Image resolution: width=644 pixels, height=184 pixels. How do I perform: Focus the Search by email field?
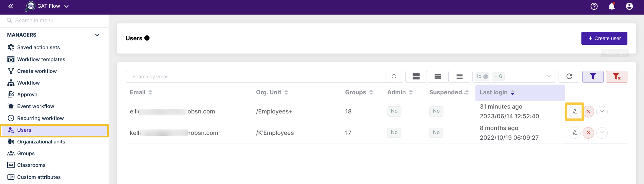click(x=255, y=77)
